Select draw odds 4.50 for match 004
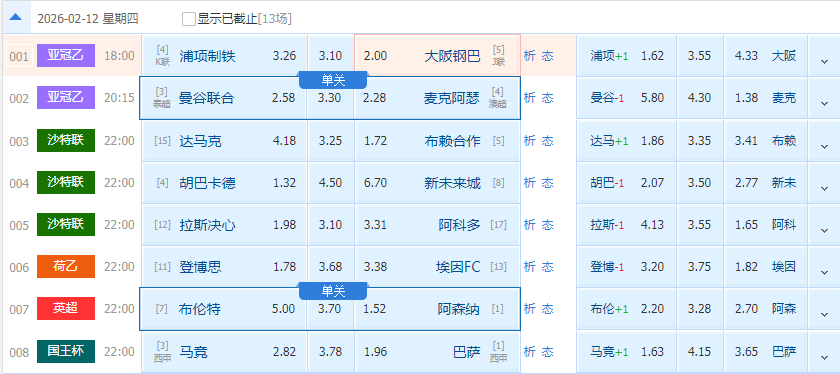 (x=331, y=183)
